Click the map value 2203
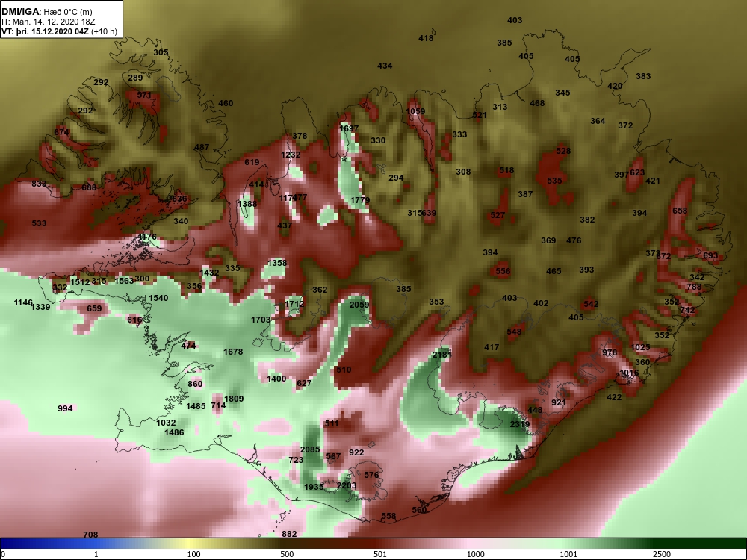The width and height of the screenshot is (747, 560). tap(347, 485)
